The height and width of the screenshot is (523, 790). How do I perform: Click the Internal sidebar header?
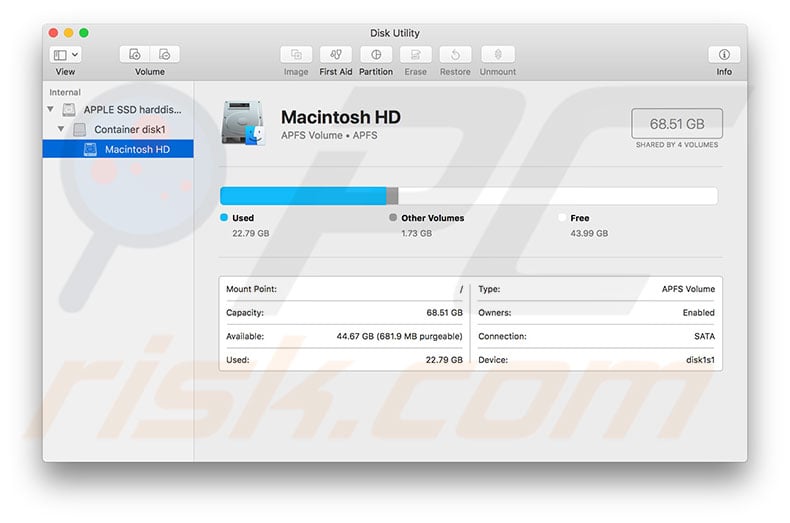coord(64,92)
